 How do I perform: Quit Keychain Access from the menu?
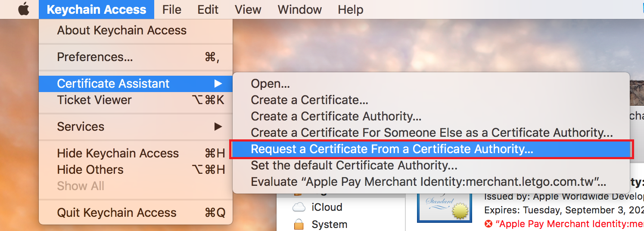click(116, 213)
